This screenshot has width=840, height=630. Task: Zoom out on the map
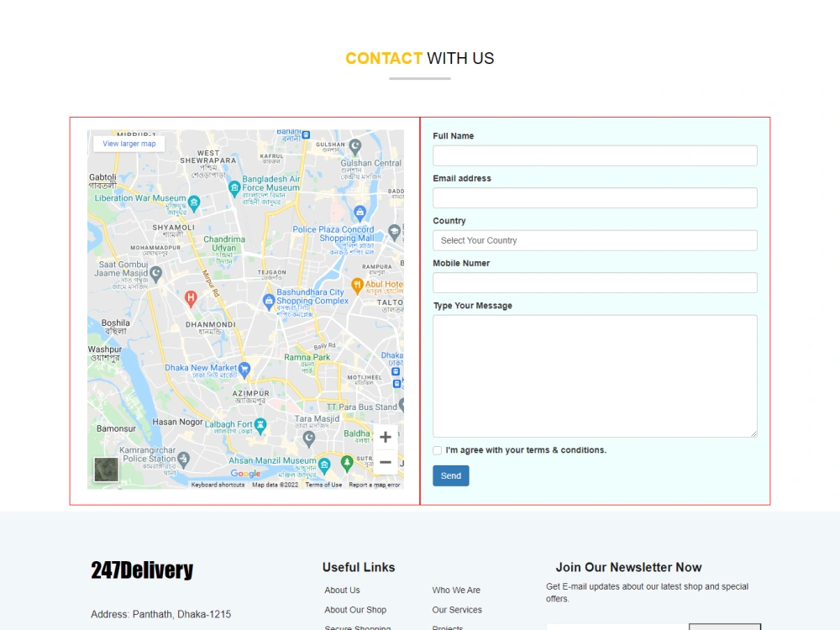386,462
